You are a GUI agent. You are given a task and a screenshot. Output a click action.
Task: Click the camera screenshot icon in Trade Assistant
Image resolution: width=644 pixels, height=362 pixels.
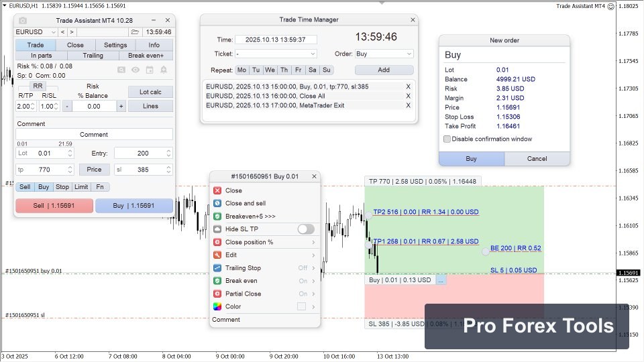click(x=23, y=21)
